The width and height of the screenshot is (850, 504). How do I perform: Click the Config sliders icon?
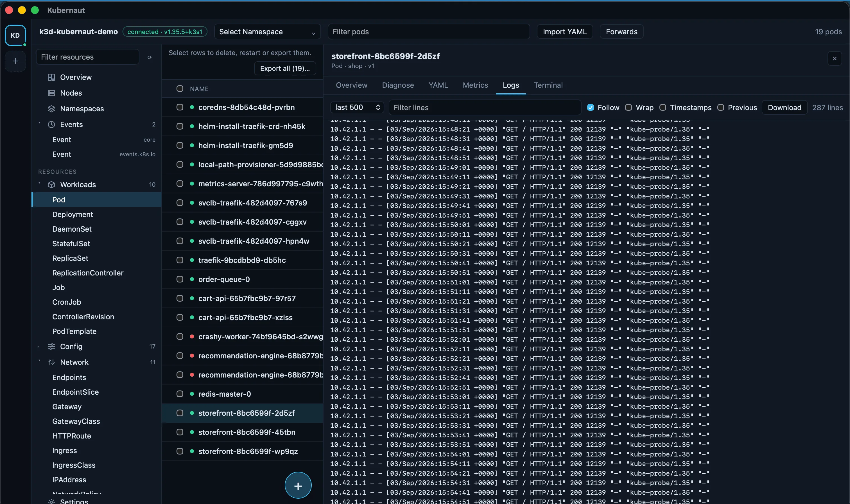click(51, 347)
